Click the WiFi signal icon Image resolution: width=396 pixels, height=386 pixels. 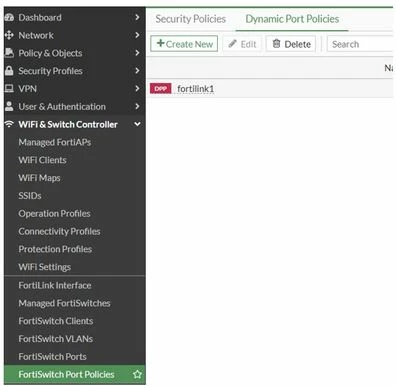[x=9, y=124]
